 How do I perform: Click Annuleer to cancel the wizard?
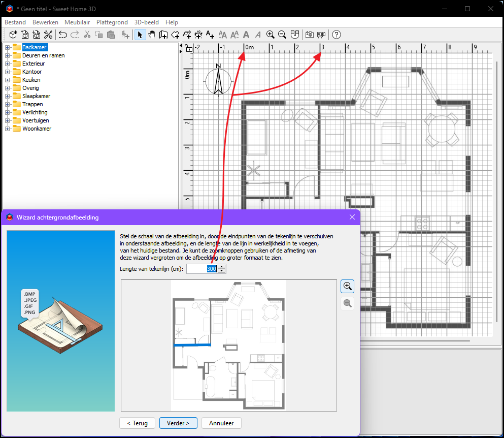tap(221, 423)
